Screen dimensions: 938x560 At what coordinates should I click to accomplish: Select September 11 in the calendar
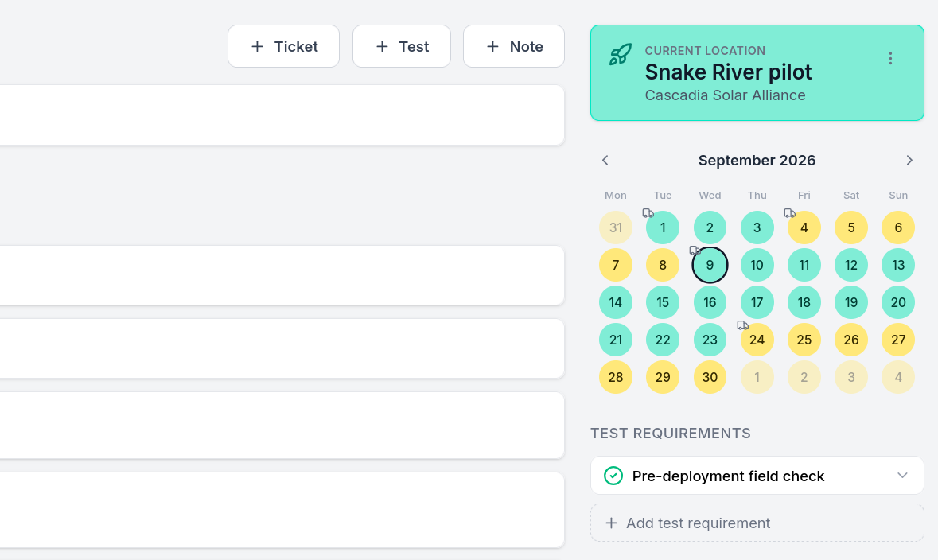pyautogui.click(x=804, y=265)
